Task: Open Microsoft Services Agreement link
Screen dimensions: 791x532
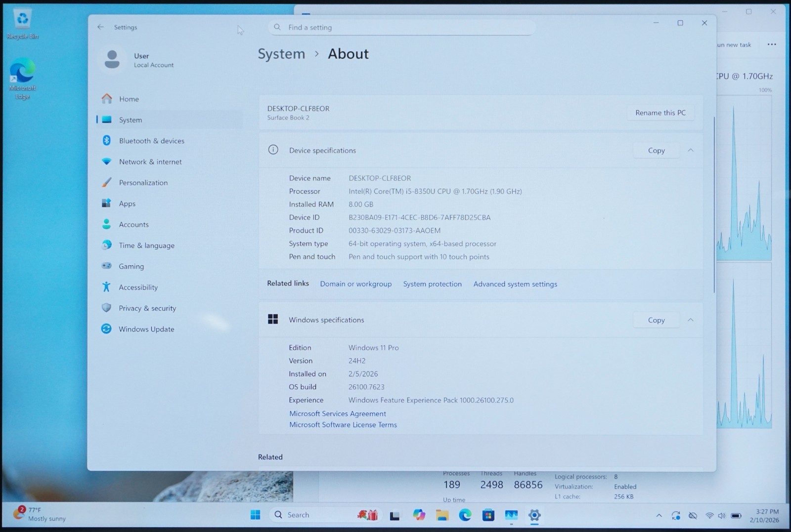Action: [338, 413]
